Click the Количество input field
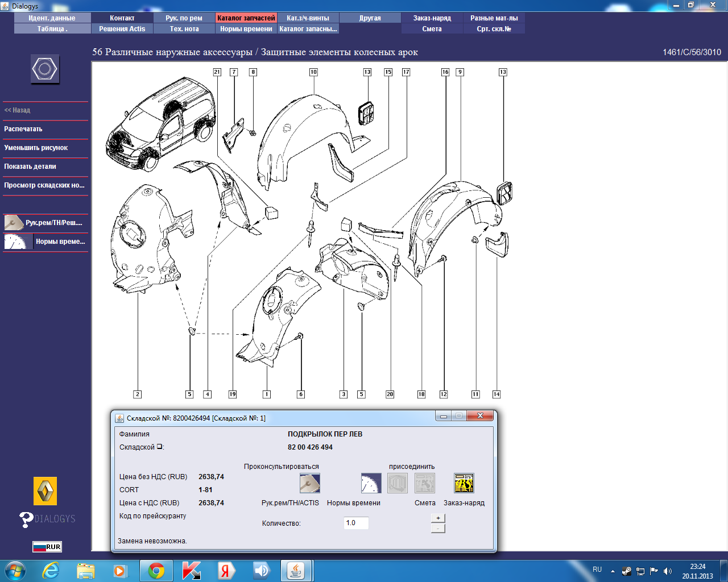The image size is (728, 582). point(356,523)
